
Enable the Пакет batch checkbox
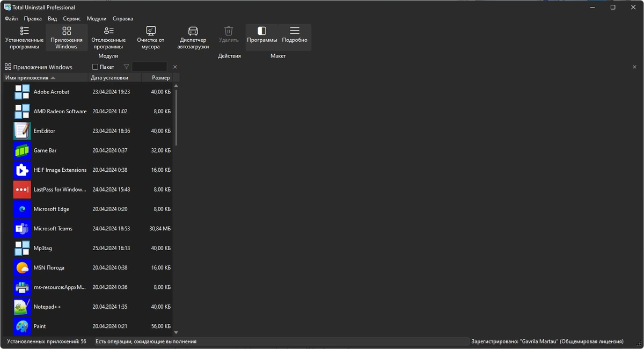[95, 67]
